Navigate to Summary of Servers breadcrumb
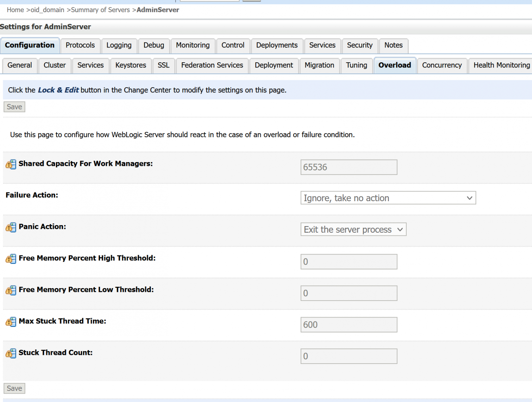Screen dimensions: 532x402 100,10
